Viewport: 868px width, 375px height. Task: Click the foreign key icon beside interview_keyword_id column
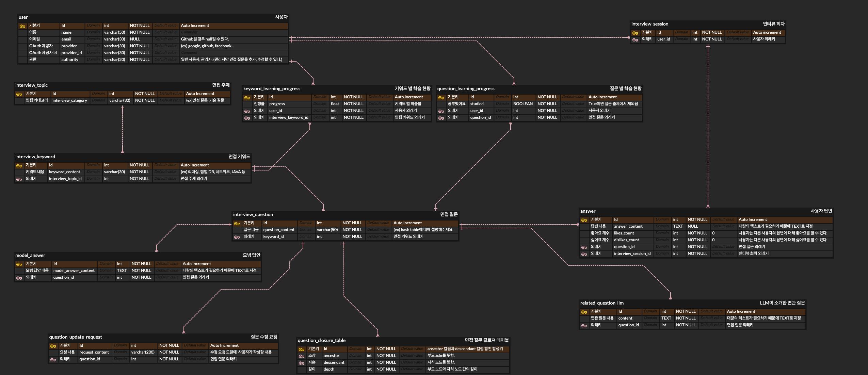pos(247,118)
